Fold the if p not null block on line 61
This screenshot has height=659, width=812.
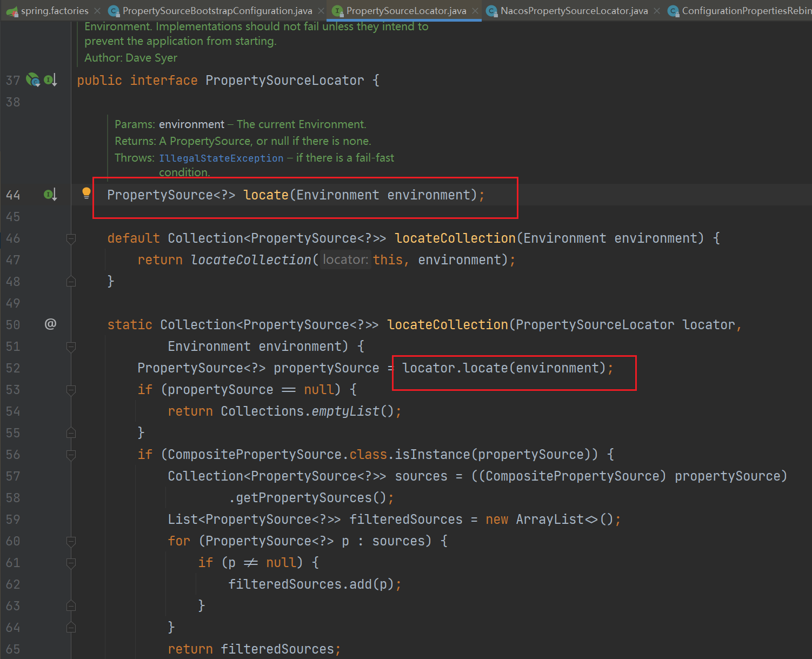[71, 562]
